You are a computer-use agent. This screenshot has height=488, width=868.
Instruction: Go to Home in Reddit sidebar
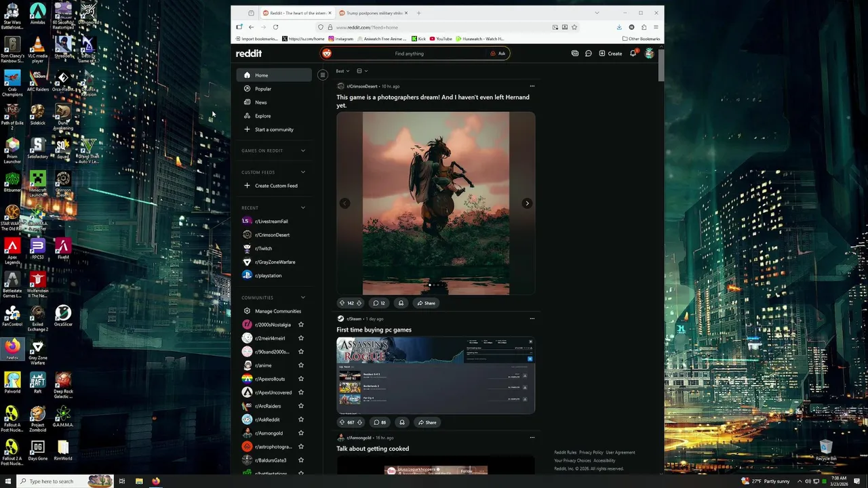(274, 75)
